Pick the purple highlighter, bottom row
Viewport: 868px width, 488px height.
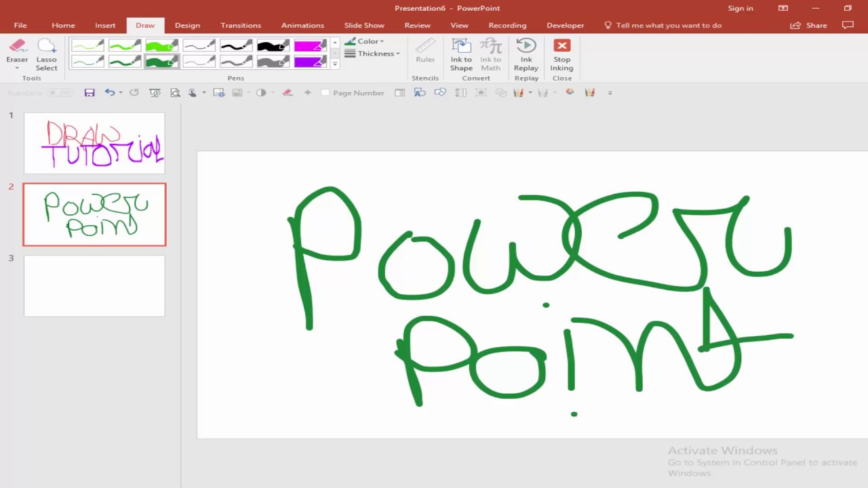(311, 61)
